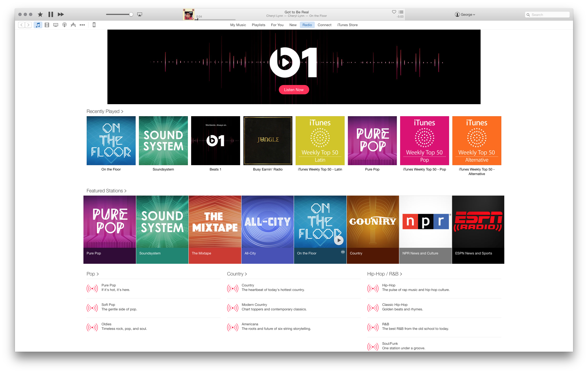588x373 pixels.
Task: Open options ellipsis on On the Floor
Action: [343, 252]
